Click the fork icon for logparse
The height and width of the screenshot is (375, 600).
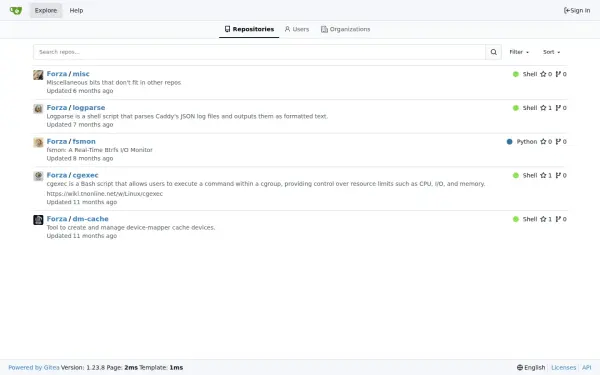tap(558, 108)
